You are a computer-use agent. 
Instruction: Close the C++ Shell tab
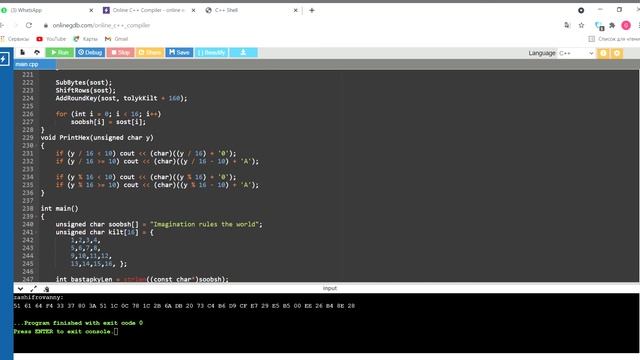click(296, 10)
